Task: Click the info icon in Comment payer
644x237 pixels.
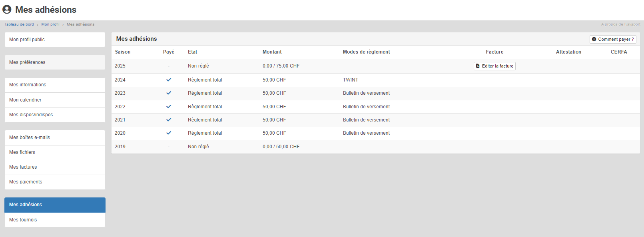Action: [x=594, y=39]
